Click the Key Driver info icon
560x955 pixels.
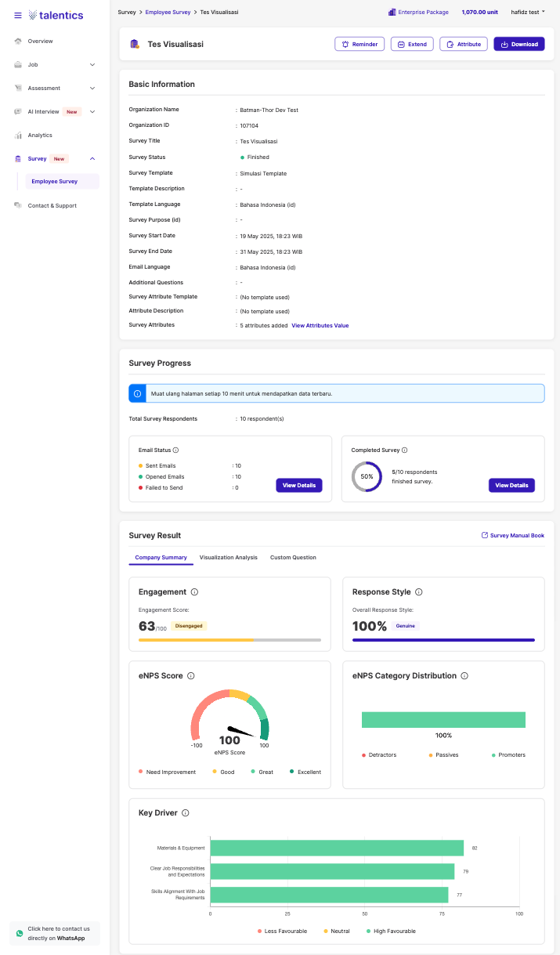(186, 813)
